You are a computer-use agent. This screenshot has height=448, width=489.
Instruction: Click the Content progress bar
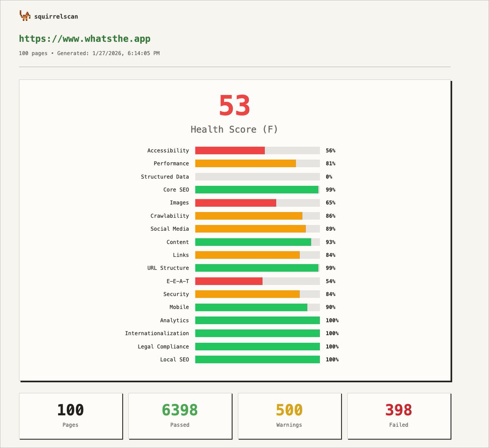pos(258,242)
